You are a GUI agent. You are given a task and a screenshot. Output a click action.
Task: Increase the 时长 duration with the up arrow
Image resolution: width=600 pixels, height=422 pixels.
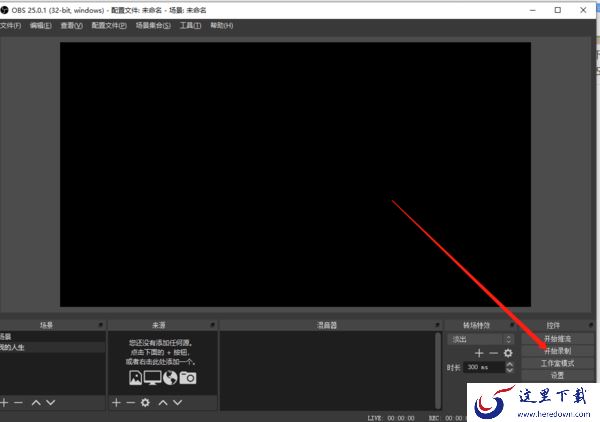click(509, 364)
